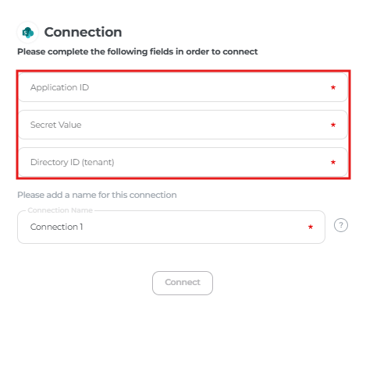This screenshot has width=366, height=370.
Task: Click the SharePoint logo icon beside Connection
Action: (x=28, y=32)
